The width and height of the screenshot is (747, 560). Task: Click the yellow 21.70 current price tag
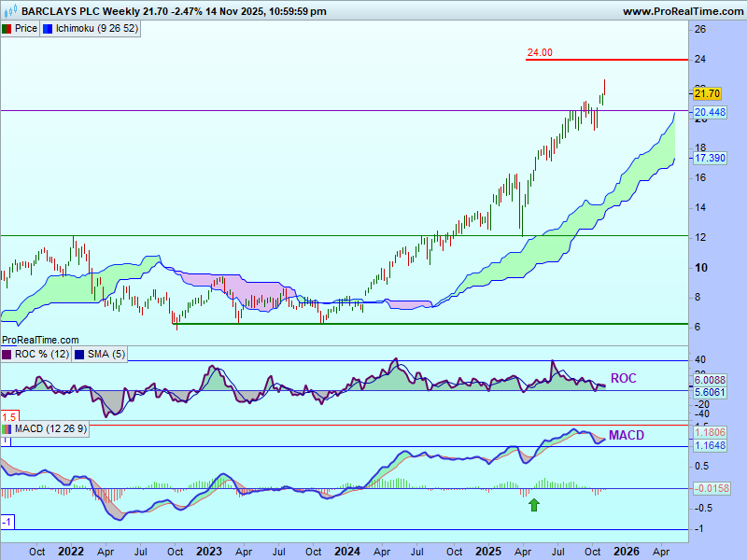[708, 93]
